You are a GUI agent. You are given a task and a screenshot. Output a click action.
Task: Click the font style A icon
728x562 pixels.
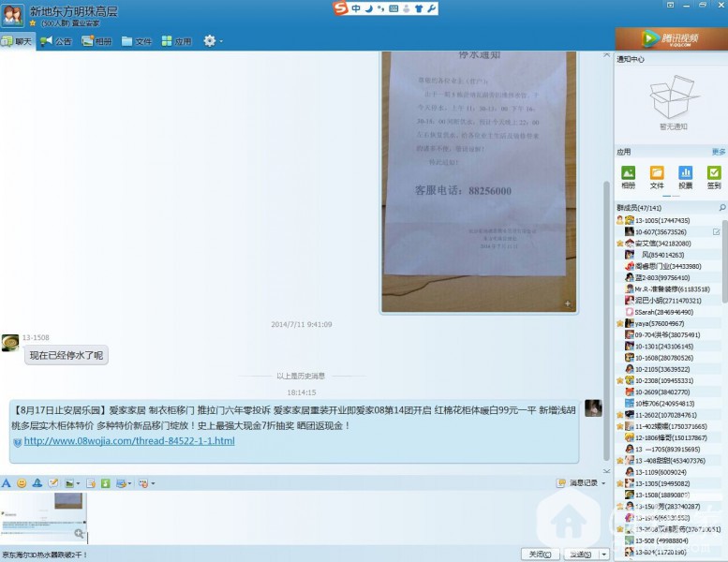click(7, 483)
